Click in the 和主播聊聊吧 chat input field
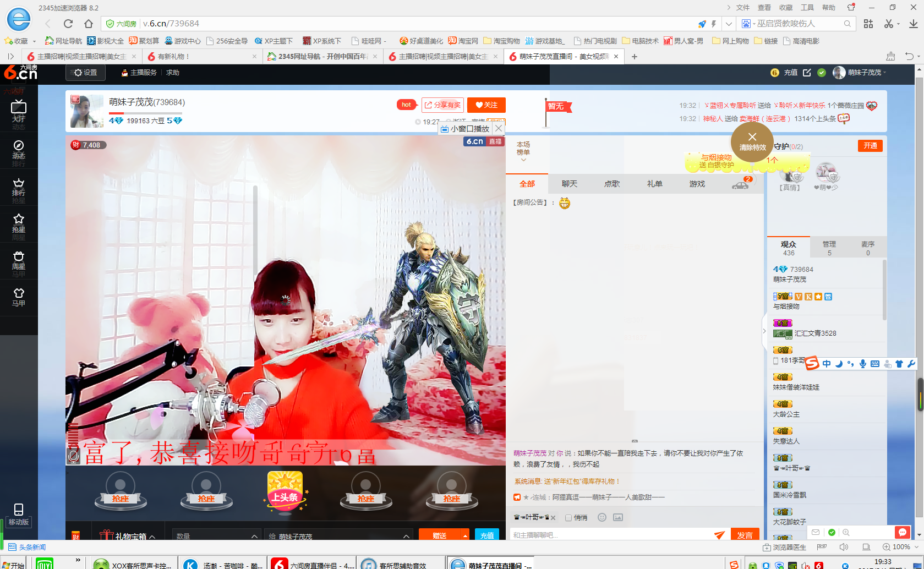The height and width of the screenshot is (569, 924). 611,535
